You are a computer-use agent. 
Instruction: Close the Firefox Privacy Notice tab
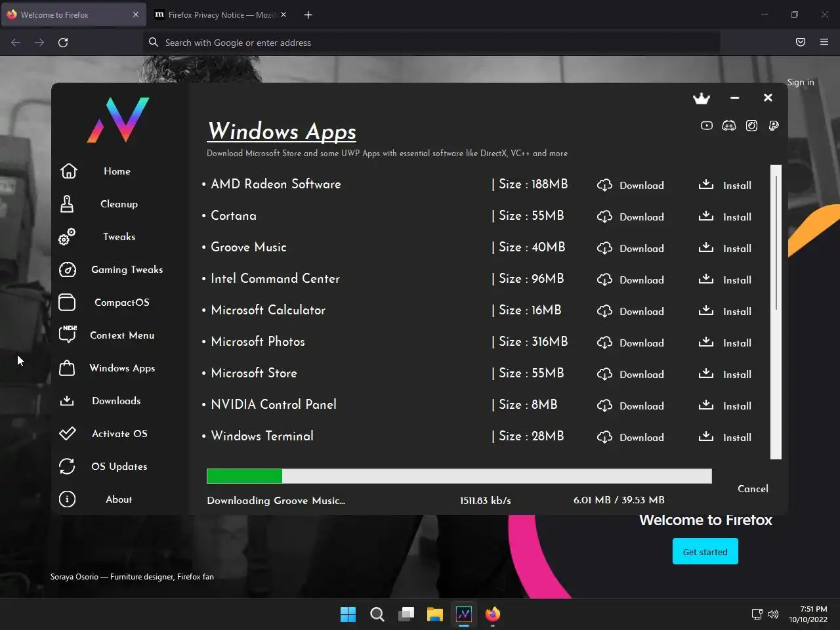(283, 14)
